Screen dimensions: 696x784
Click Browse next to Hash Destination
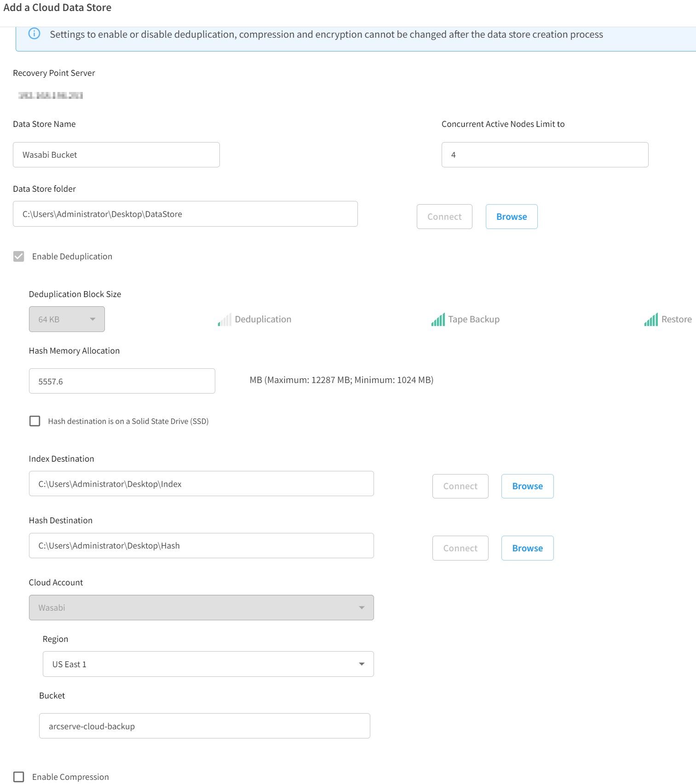527,548
